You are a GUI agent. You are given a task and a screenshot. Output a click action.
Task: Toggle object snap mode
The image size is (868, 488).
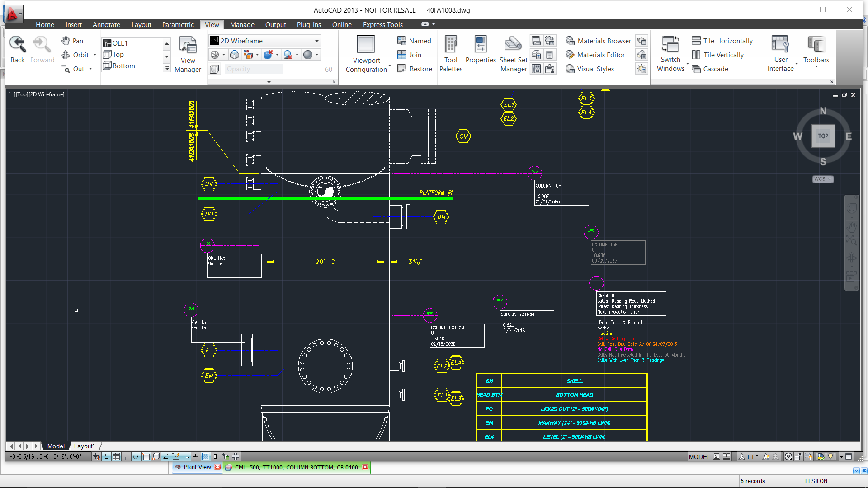(146, 456)
